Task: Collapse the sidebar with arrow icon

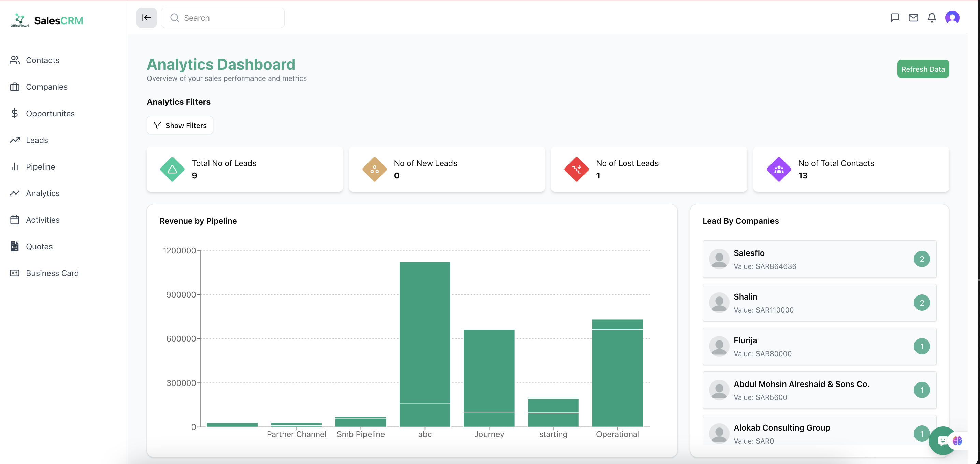Action: (x=146, y=18)
